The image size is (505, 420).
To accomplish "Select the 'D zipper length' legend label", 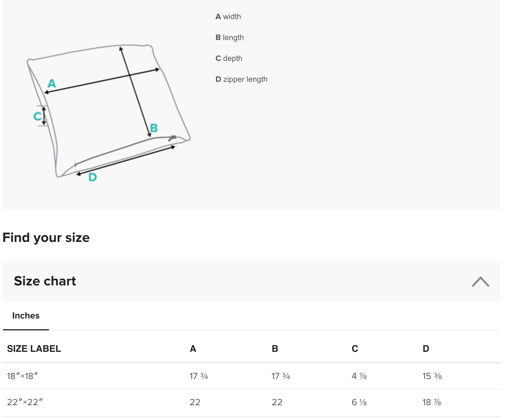I will click(241, 79).
